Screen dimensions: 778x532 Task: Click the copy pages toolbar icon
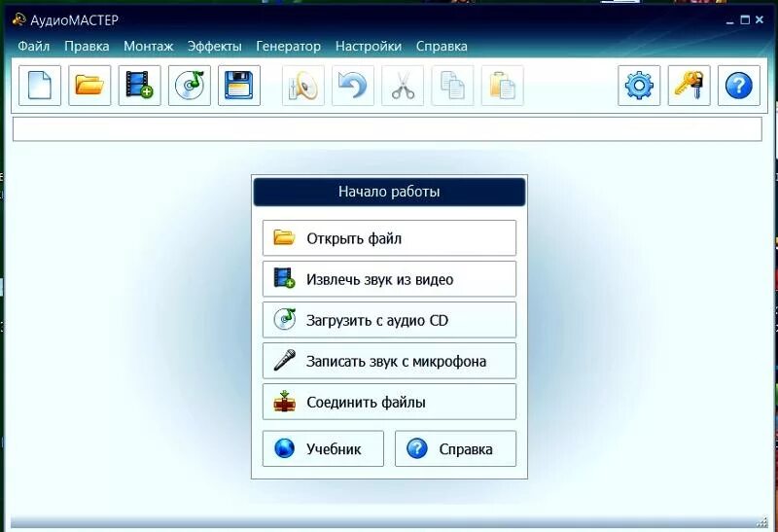(452, 86)
